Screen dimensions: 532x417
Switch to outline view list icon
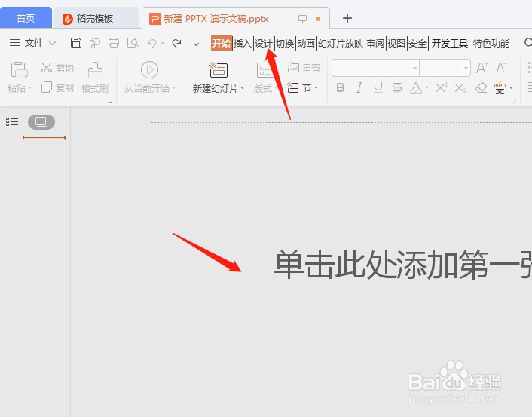[x=12, y=121]
